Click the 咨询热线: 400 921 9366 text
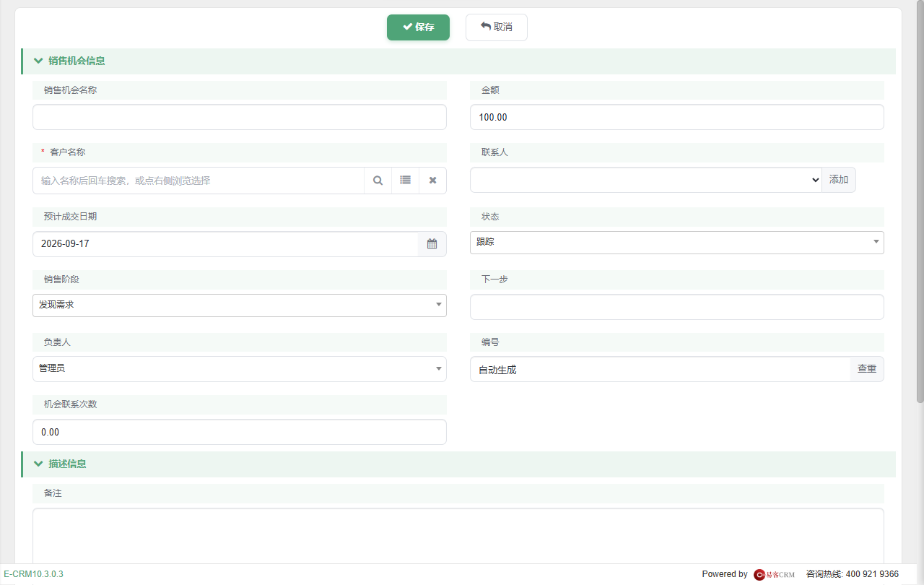This screenshot has height=585, width=924. [x=853, y=574]
